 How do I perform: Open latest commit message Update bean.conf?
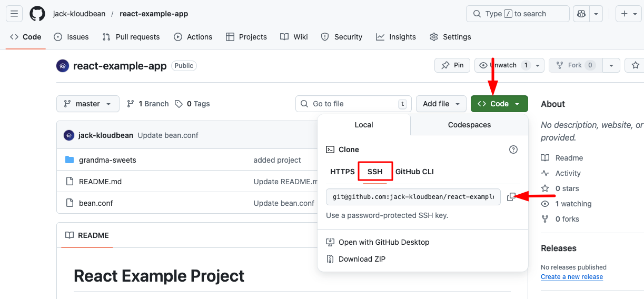click(x=168, y=135)
